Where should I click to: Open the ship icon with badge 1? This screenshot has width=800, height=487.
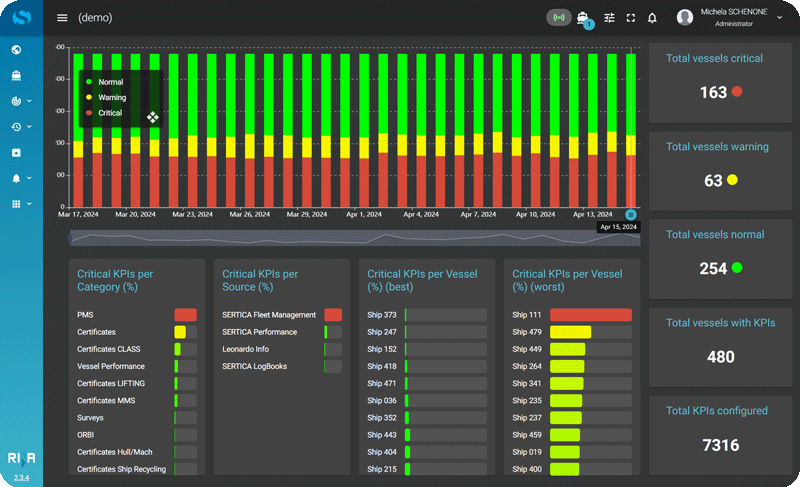tap(583, 18)
